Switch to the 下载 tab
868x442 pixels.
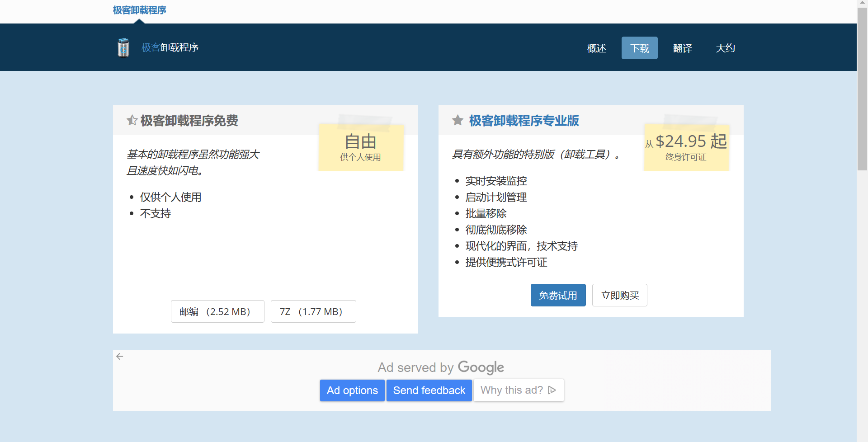click(x=639, y=47)
